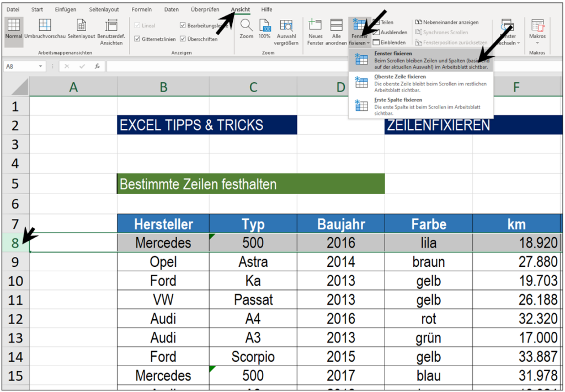
Task: Click the 27.880 km cell
Action: (x=516, y=262)
